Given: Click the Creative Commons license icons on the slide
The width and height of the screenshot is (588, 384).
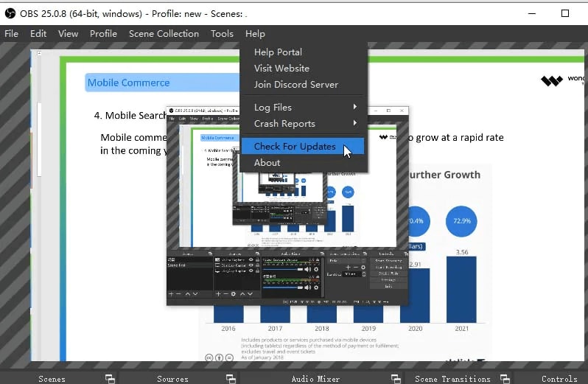Looking at the screenshot, I should (x=219, y=357).
